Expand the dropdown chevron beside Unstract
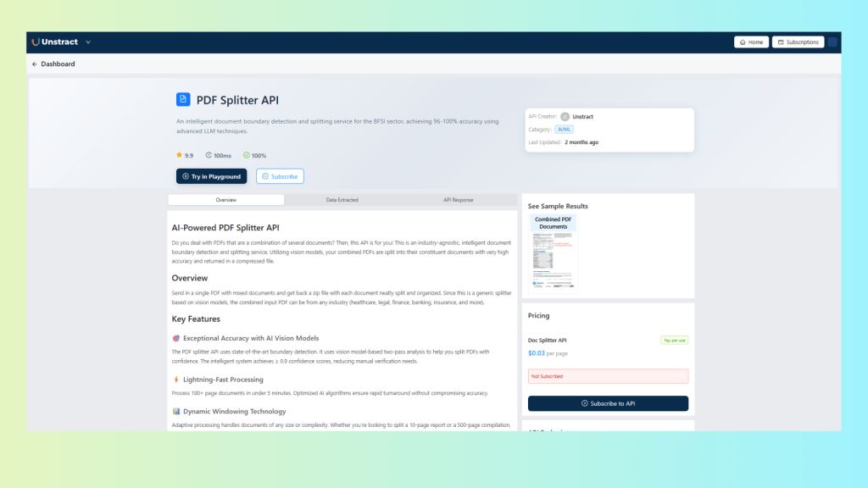 click(x=88, y=42)
